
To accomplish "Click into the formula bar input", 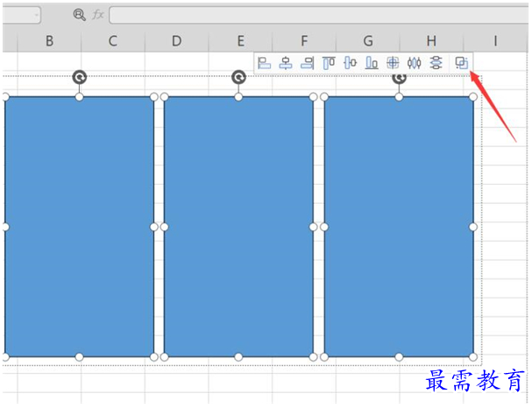I will tap(320, 15).
